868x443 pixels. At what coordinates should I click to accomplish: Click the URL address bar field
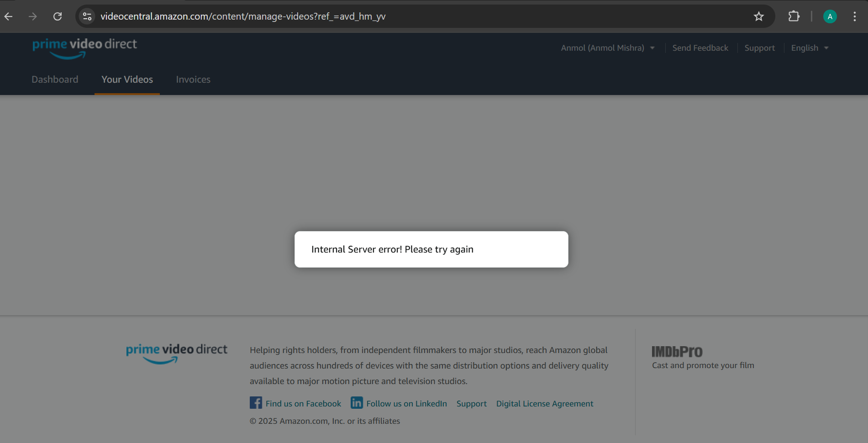(411, 16)
